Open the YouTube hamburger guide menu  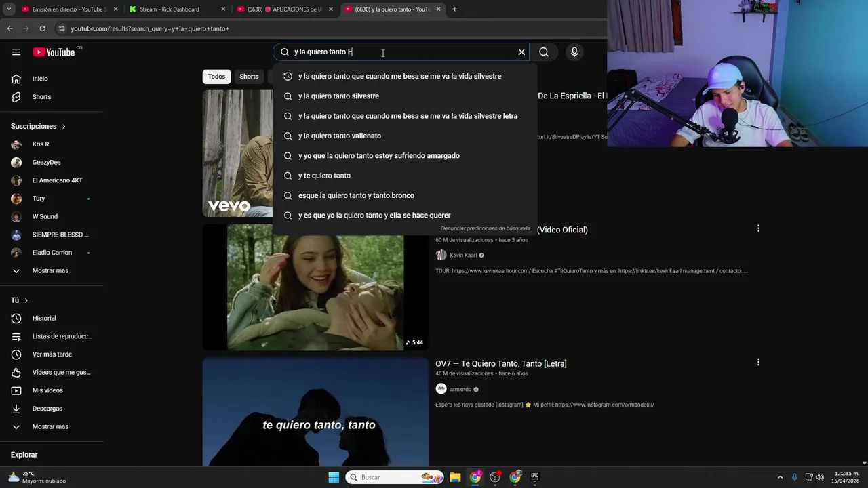tap(16, 52)
